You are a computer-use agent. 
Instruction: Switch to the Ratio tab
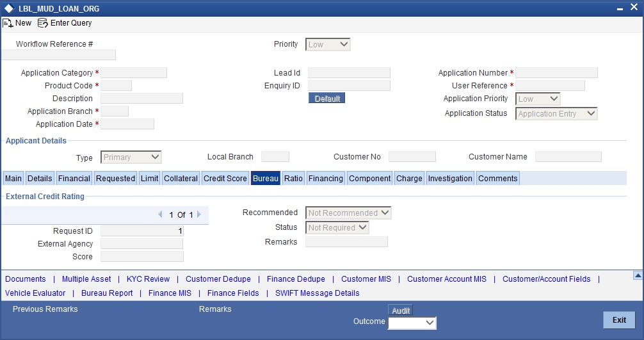[293, 178]
